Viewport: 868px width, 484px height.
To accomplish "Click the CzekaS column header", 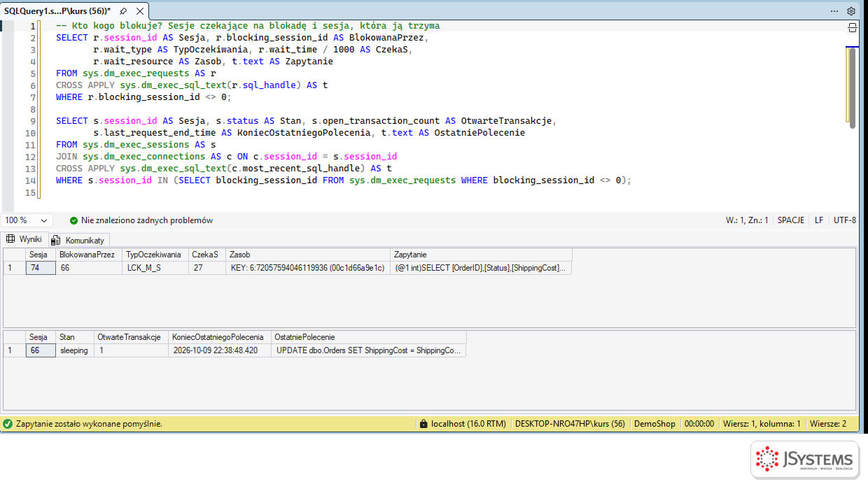I will (207, 255).
